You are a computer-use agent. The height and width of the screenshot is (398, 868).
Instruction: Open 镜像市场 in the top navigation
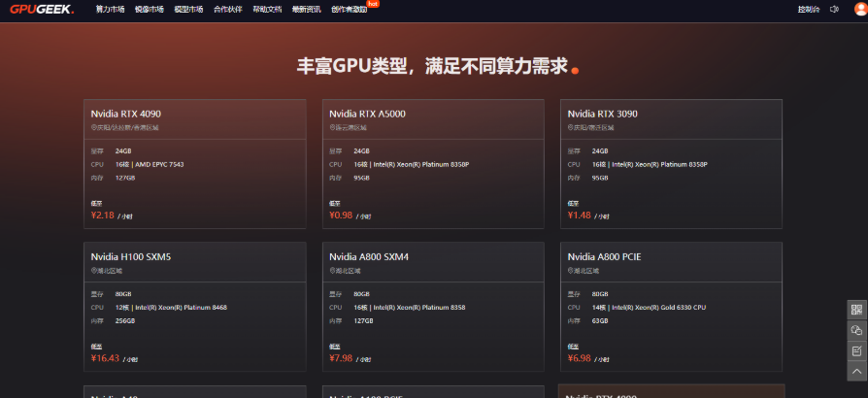pos(149,10)
